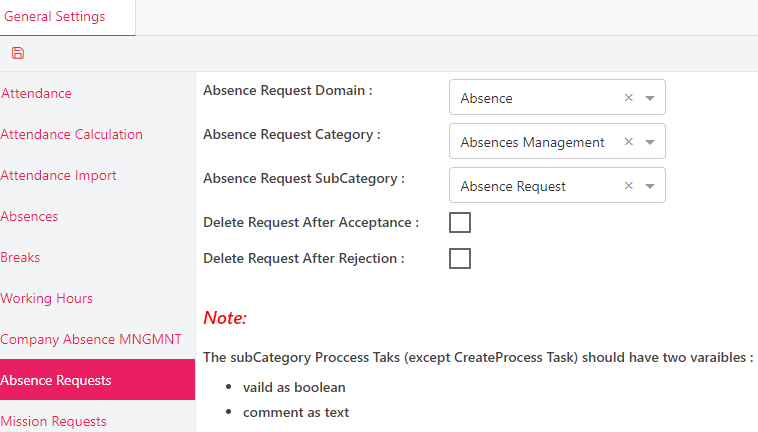Open the Attendance settings section
Viewport: 758px width, 432px height.
point(37,93)
